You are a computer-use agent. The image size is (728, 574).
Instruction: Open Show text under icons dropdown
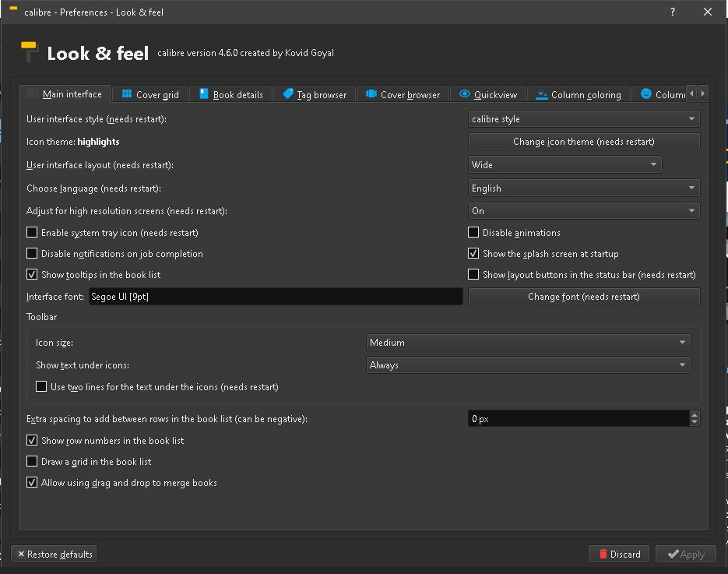(x=528, y=365)
